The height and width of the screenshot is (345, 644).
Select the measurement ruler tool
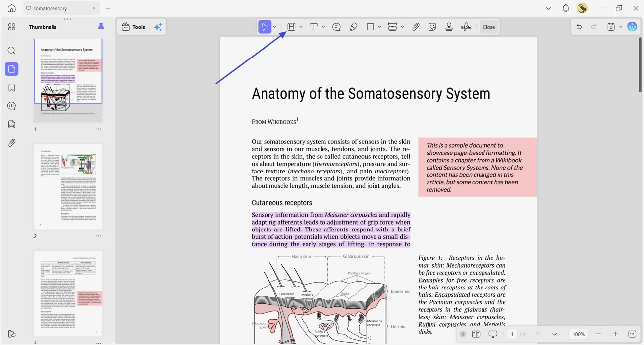click(x=392, y=27)
